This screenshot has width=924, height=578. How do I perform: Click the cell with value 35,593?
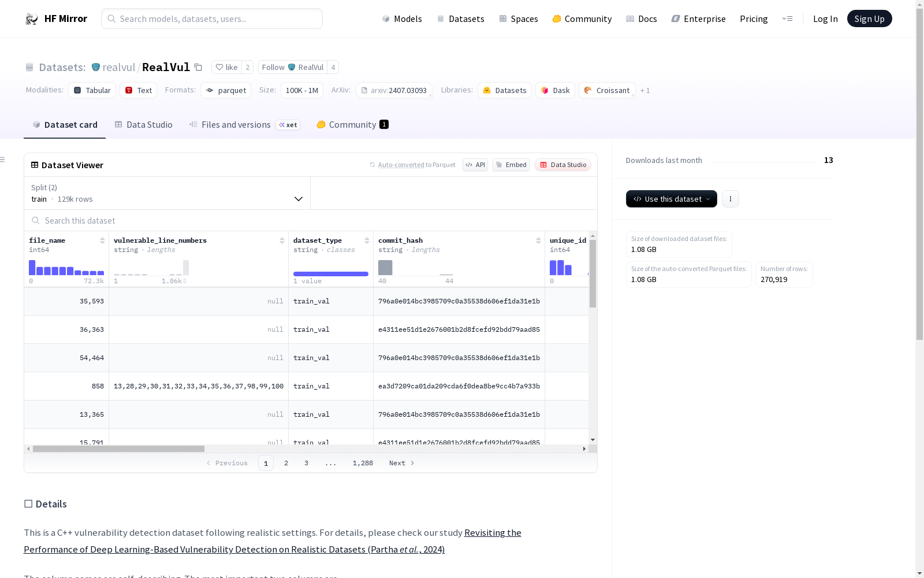point(66,301)
